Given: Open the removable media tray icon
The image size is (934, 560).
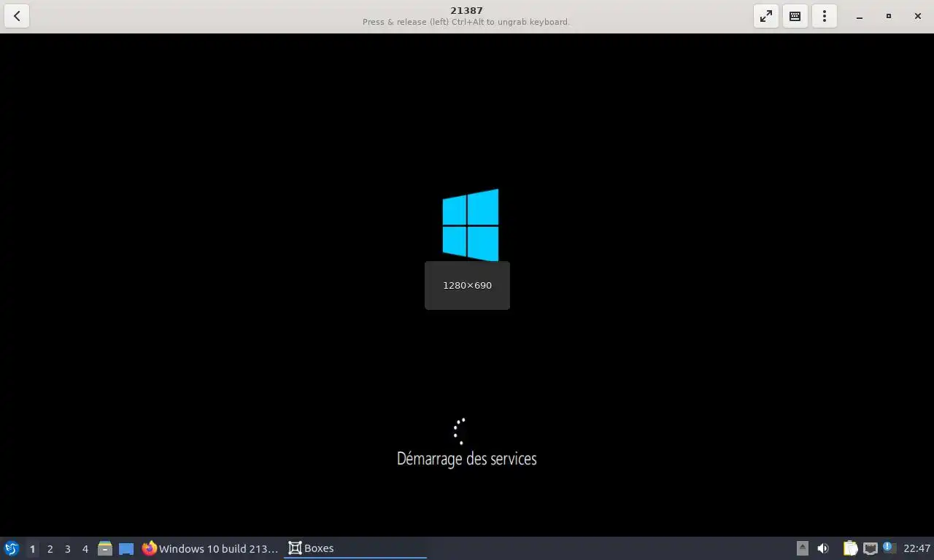Looking at the screenshot, I should point(802,548).
